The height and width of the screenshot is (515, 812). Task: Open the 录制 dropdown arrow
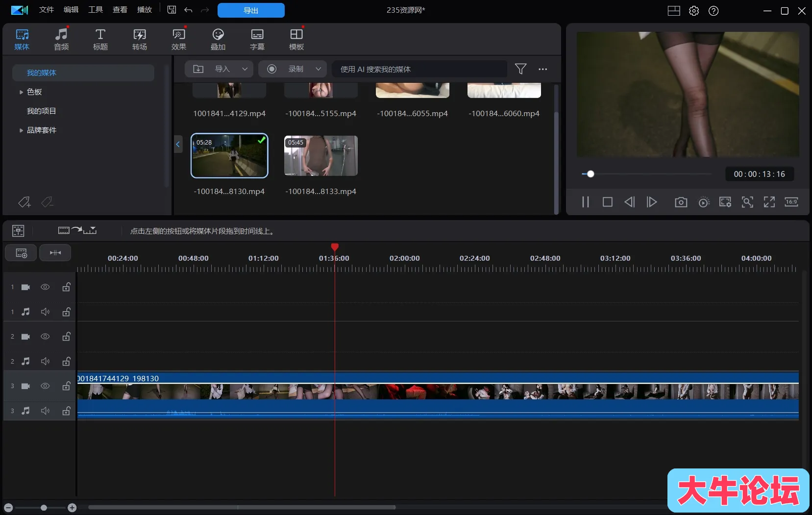tap(318, 69)
